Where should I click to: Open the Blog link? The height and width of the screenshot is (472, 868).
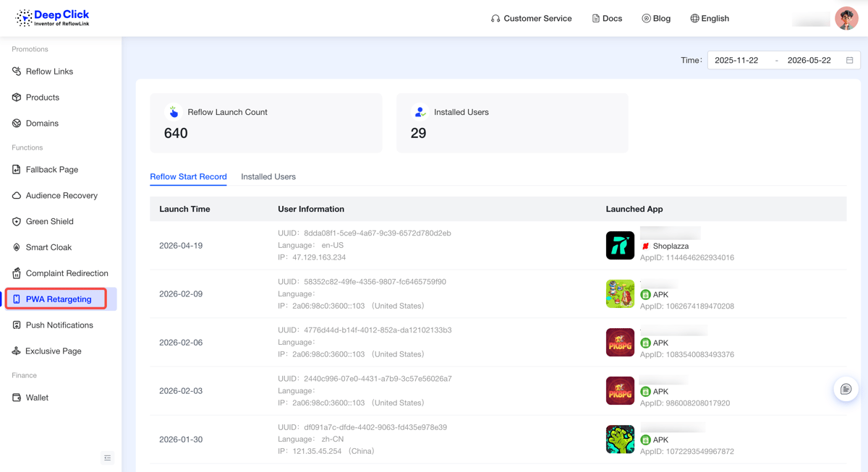click(x=661, y=19)
